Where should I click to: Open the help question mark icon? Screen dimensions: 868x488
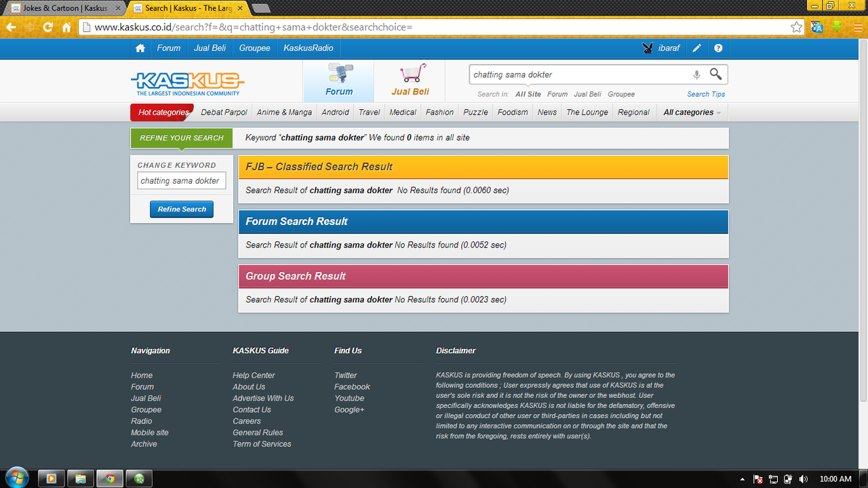(718, 48)
